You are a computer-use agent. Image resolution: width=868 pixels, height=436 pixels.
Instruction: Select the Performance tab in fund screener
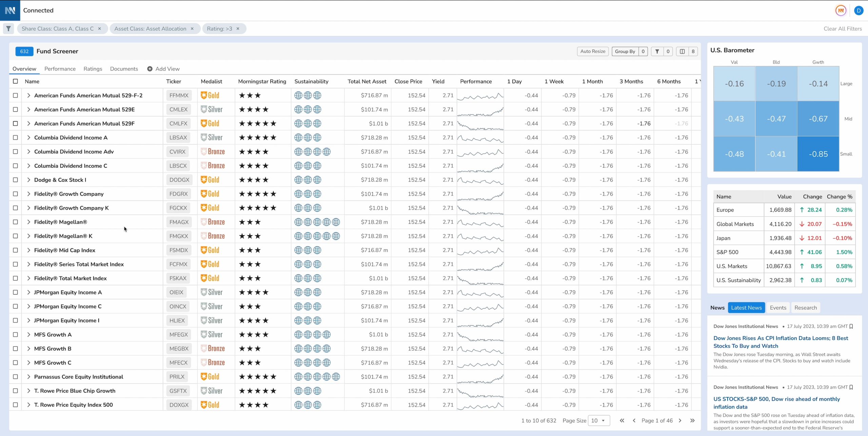click(59, 68)
